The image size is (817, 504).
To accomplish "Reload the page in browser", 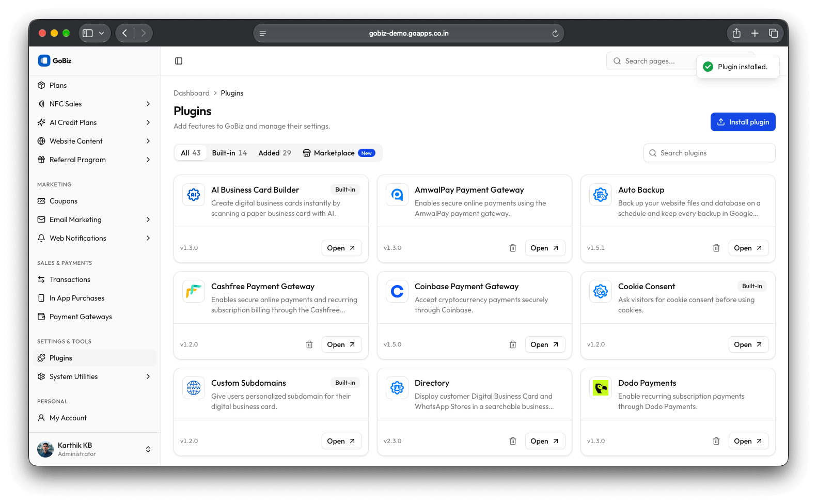I will coord(555,34).
